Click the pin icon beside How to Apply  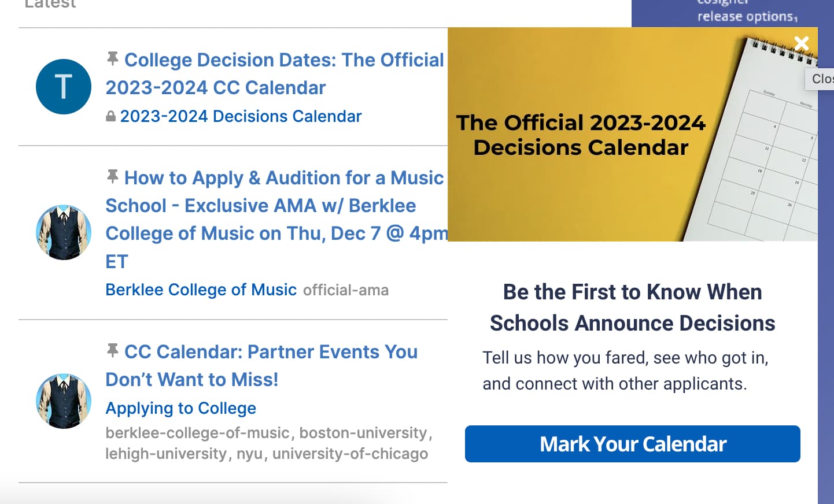[113, 176]
